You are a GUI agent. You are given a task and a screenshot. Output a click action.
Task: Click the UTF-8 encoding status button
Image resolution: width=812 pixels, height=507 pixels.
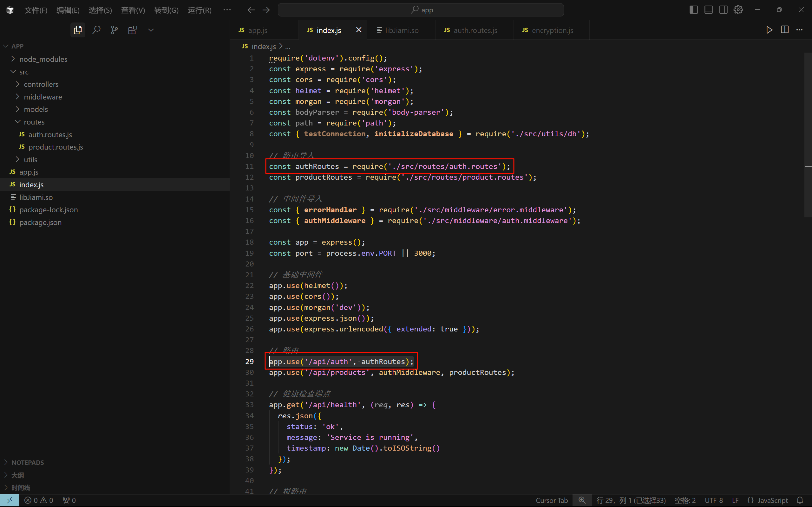(713, 500)
